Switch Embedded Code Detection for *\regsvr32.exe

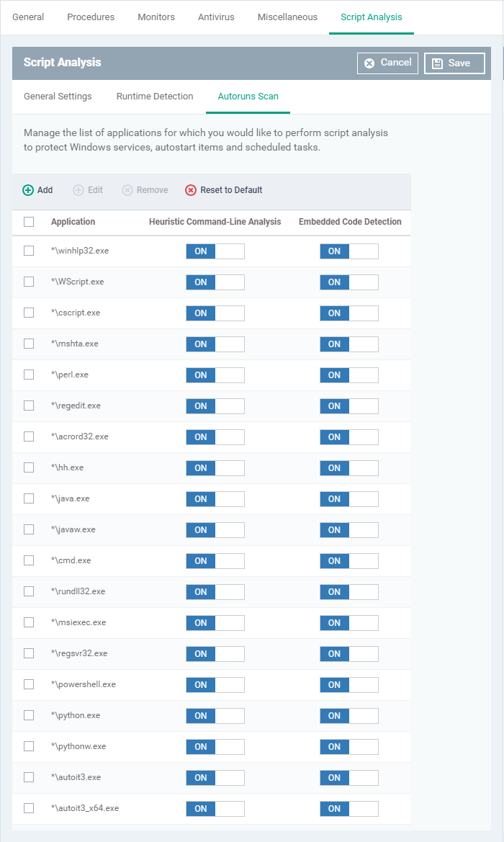pyautogui.click(x=349, y=653)
